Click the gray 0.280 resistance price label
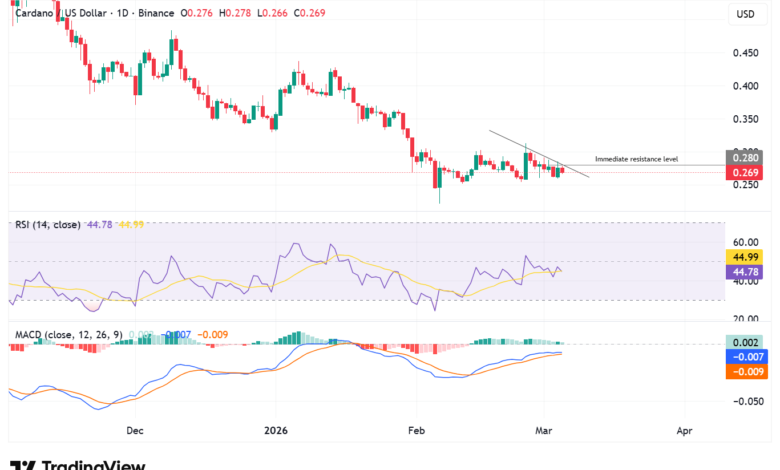 pyautogui.click(x=745, y=157)
